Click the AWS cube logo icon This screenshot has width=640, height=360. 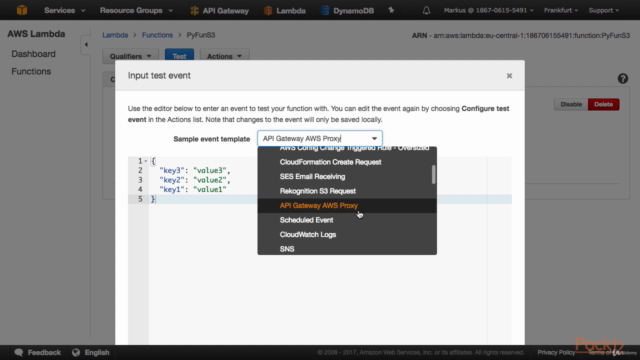pos(22,10)
